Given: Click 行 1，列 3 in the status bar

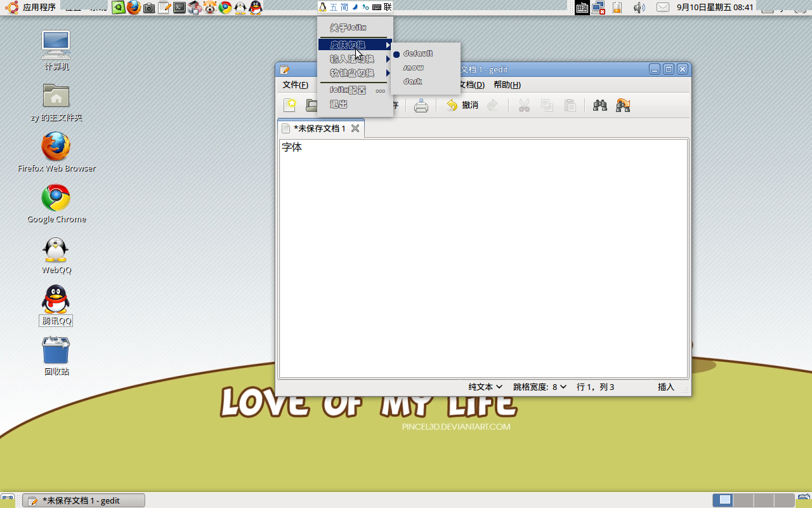Looking at the screenshot, I should pyautogui.click(x=595, y=387).
